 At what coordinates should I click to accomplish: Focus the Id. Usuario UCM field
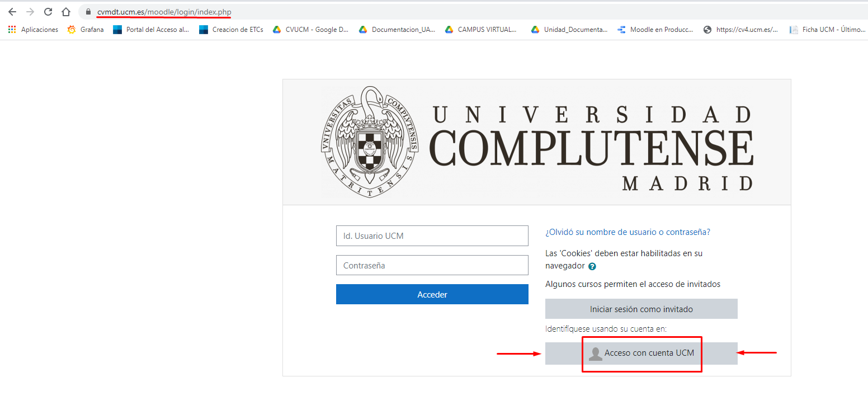coord(432,235)
